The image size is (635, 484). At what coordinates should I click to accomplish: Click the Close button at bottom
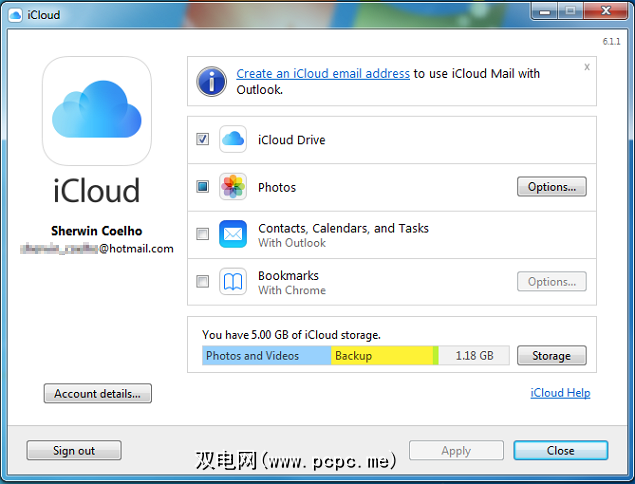(x=560, y=450)
